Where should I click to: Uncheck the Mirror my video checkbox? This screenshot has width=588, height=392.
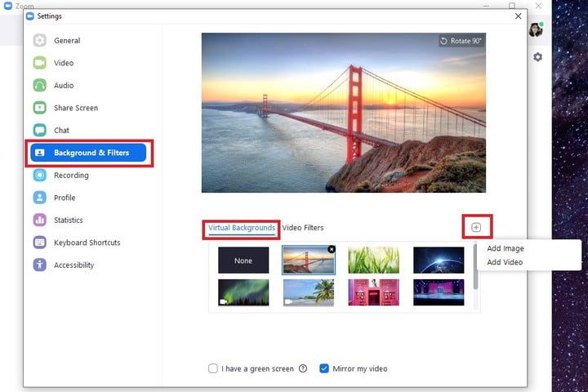[x=324, y=369]
